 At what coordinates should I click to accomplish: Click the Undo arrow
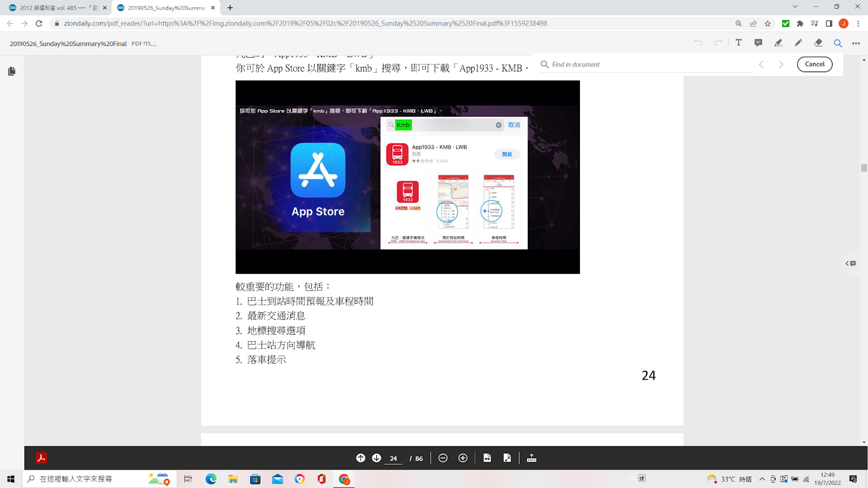point(698,43)
